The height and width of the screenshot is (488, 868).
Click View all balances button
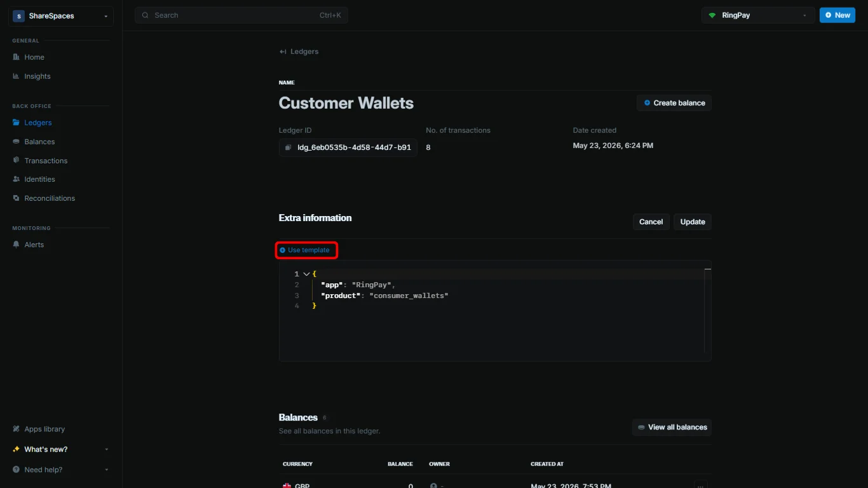(x=672, y=427)
